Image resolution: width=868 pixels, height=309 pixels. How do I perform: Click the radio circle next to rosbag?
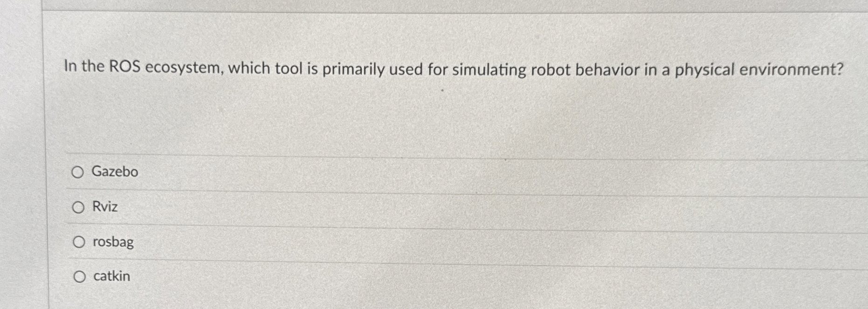tap(78, 241)
